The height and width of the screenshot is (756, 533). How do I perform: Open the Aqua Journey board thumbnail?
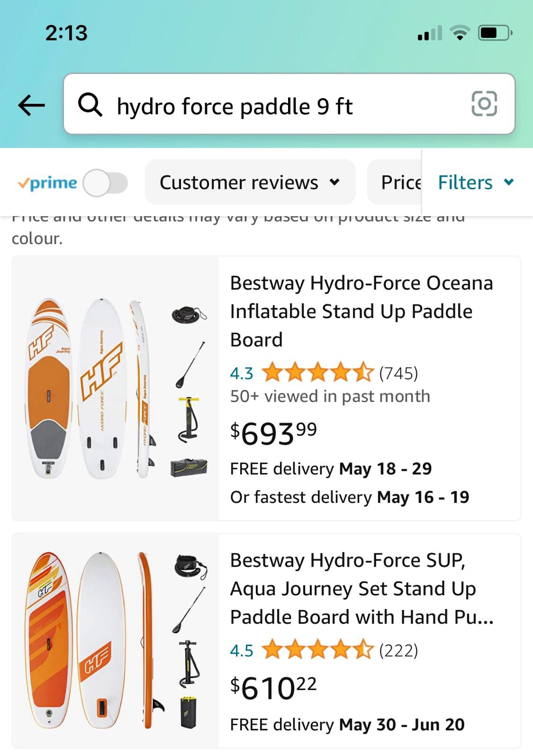click(115, 640)
